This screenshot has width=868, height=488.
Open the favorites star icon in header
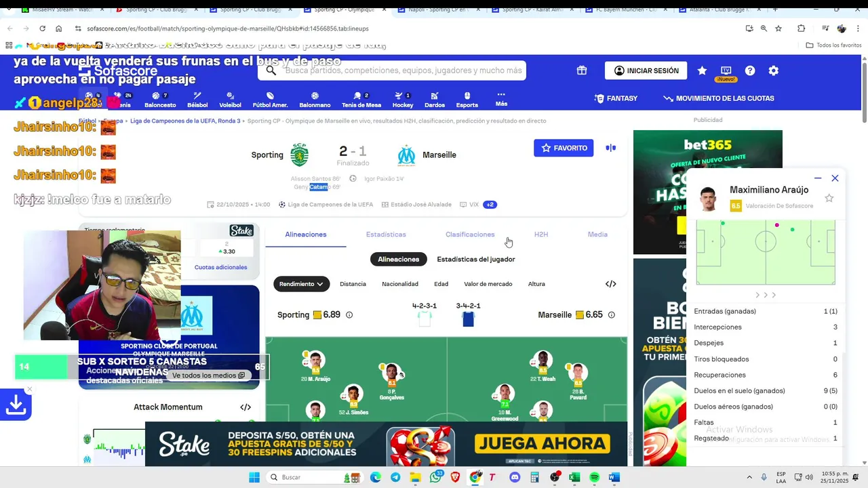702,70
